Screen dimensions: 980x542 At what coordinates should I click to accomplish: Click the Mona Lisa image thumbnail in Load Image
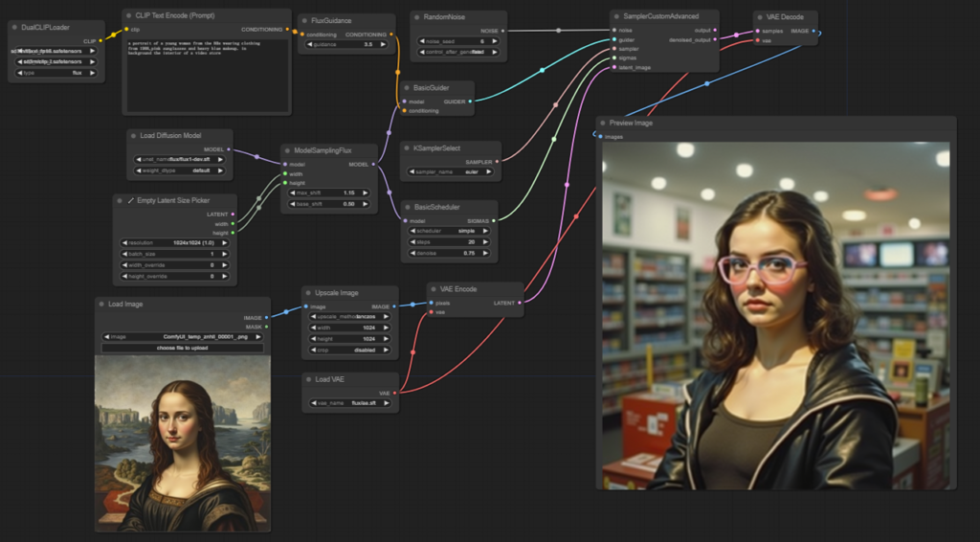[182, 442]
